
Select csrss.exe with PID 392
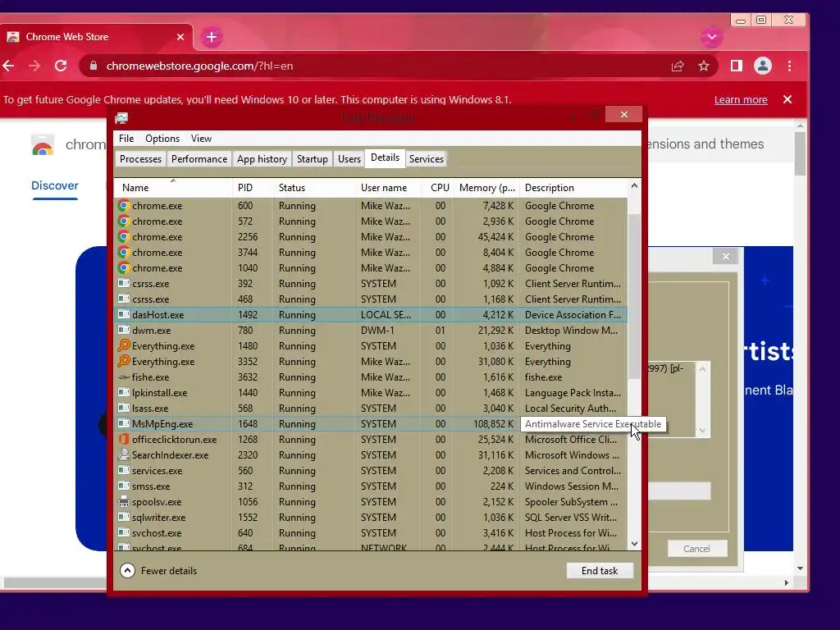(371, 283)
